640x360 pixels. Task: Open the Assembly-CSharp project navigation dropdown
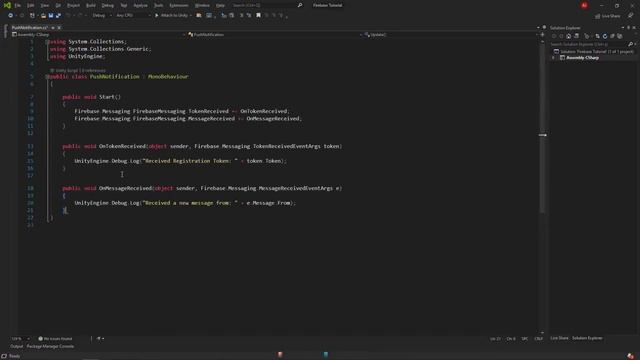pos(98,35)
